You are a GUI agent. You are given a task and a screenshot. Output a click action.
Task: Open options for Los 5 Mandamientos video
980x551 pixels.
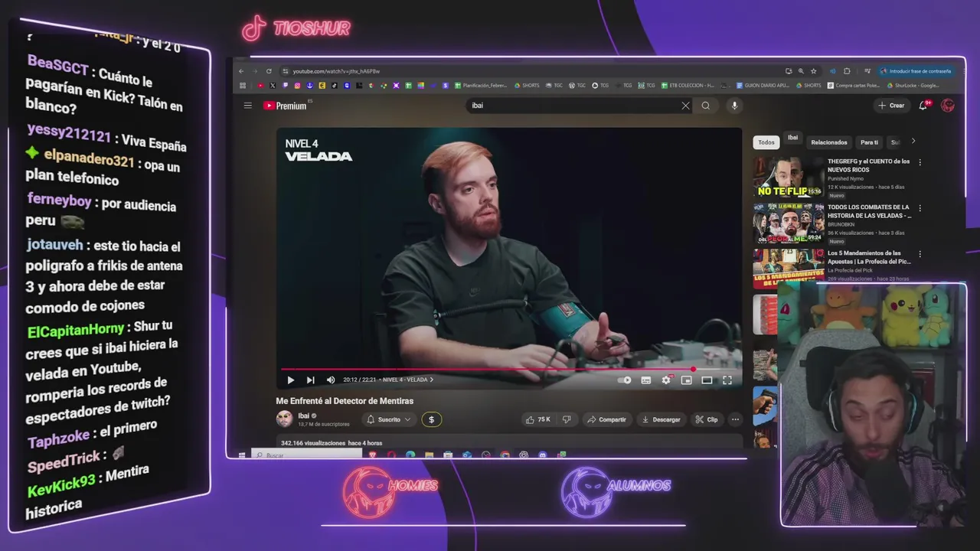click(x=920, y=254)
